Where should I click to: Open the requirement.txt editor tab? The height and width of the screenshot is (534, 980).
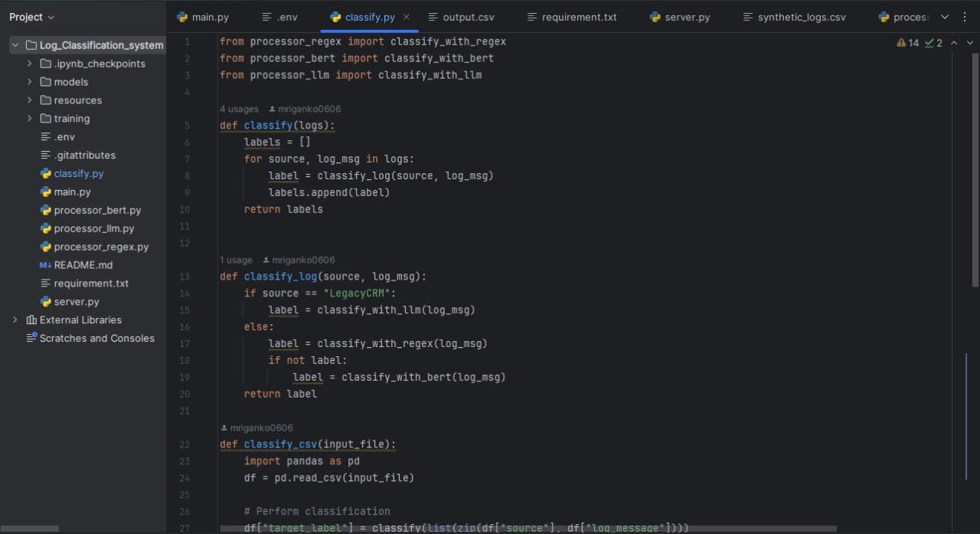pyautogui.click(x=572, y=17)
